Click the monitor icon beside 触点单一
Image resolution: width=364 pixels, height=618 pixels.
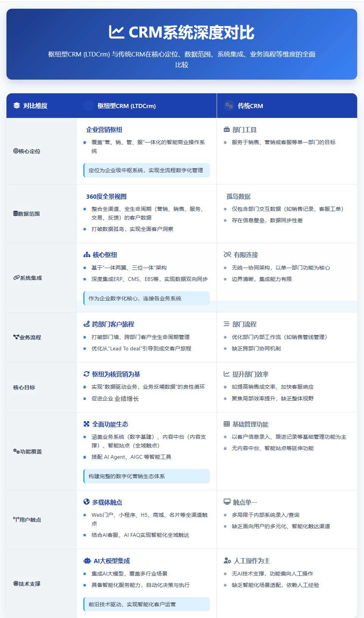click(227, 502)
